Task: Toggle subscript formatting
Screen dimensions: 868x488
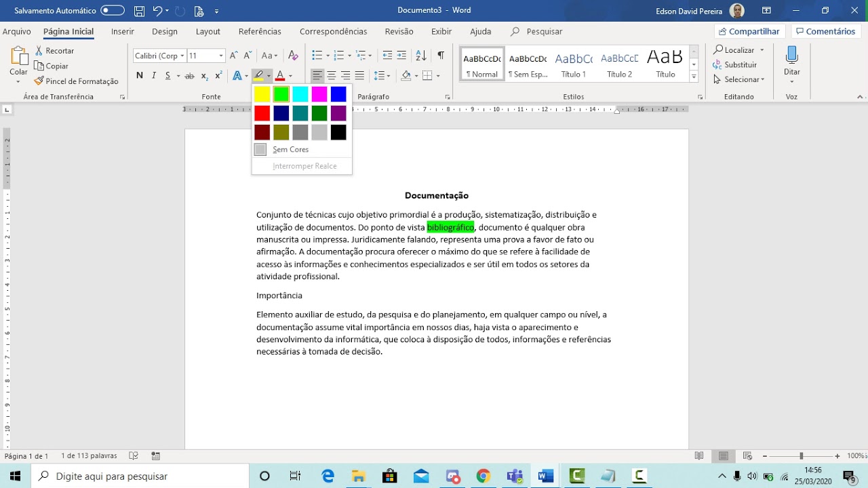Action: pyautogui.click(x=205, y=76)
